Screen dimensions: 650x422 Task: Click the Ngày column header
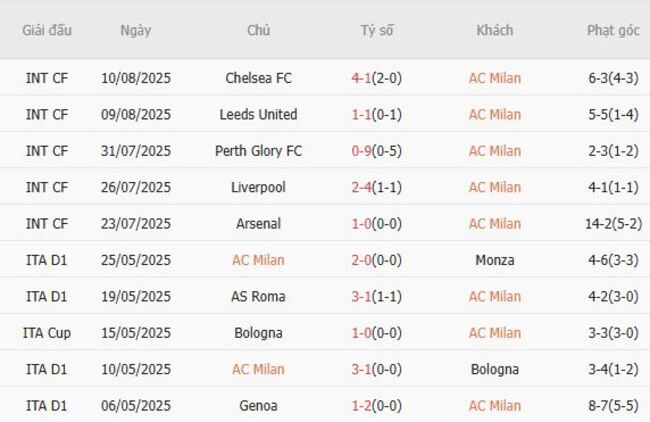click(x=136, y=30)
